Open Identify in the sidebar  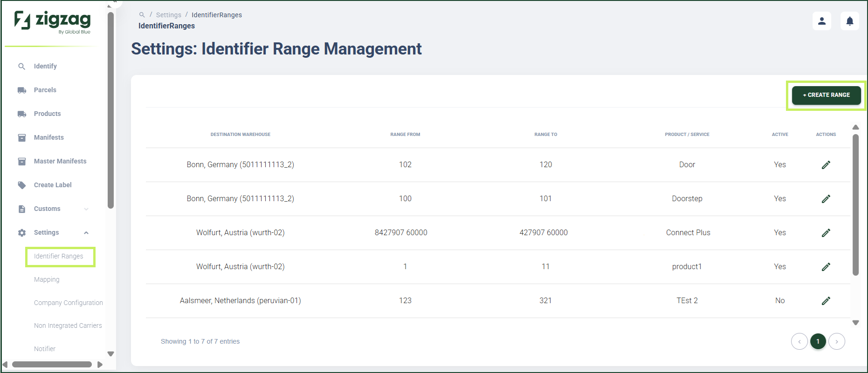click(45, 66)
